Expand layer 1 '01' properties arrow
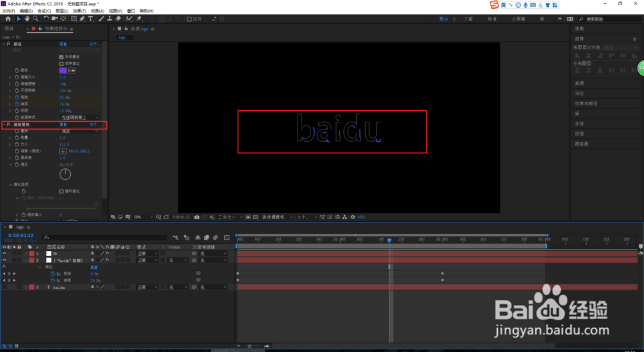Viewport: 644px width, 352px height. (x=26, y=254)
